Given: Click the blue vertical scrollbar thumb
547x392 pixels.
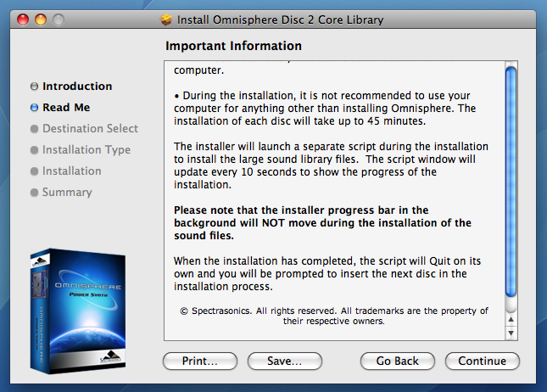Looking at the screenshot, I should point(511,182).
